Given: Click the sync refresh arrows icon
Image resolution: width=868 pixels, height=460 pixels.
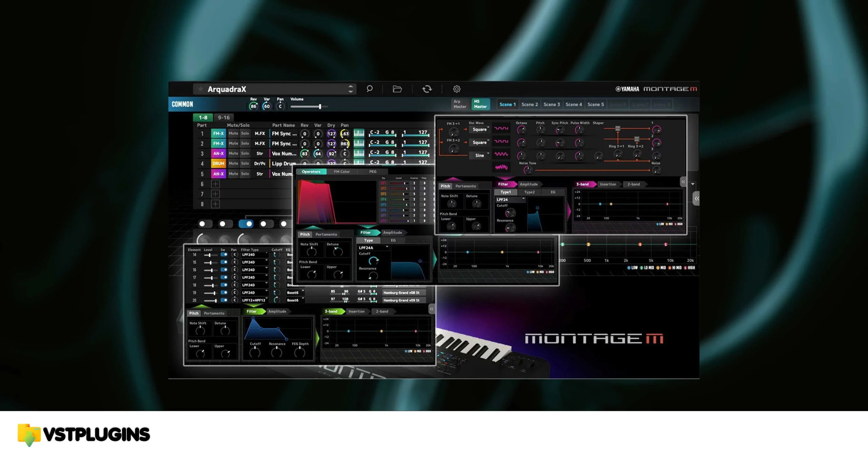Looking at the screenshot, I should tap(427, 89).
